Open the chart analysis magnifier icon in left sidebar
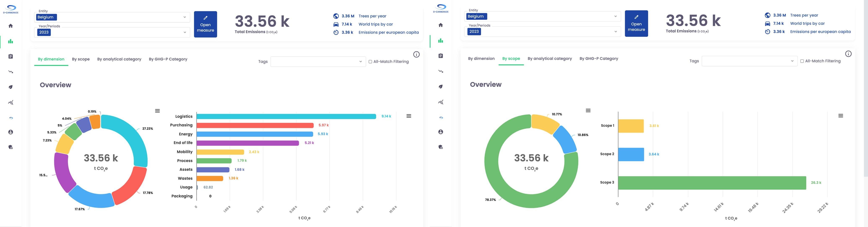The width and height of the screenshot is (868, 227). click(x=11, y=102)
